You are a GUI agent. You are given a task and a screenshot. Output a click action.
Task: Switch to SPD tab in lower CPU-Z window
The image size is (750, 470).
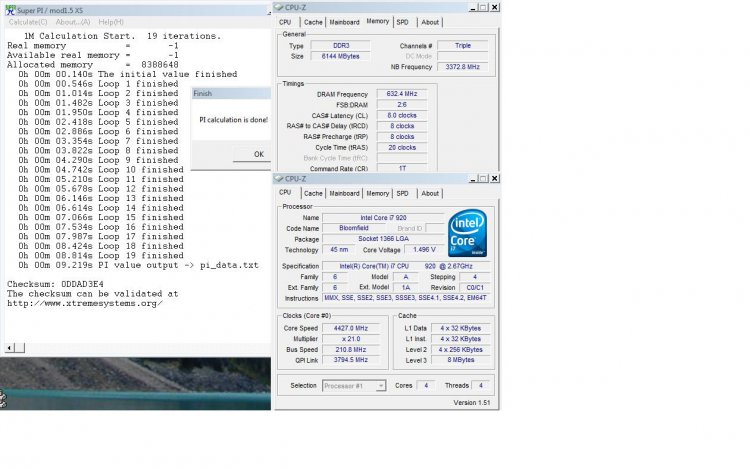tap(403, 193)
